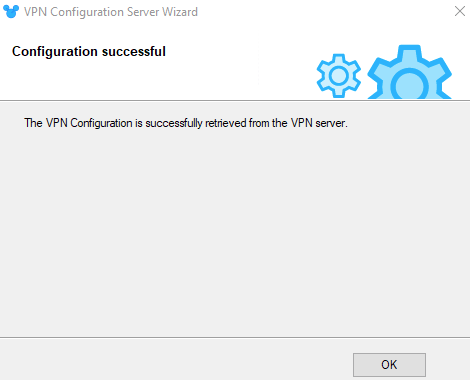Click 'The VPN Configuration' at message start
This screenshot has width=470, height=380.
click(78, 123)
